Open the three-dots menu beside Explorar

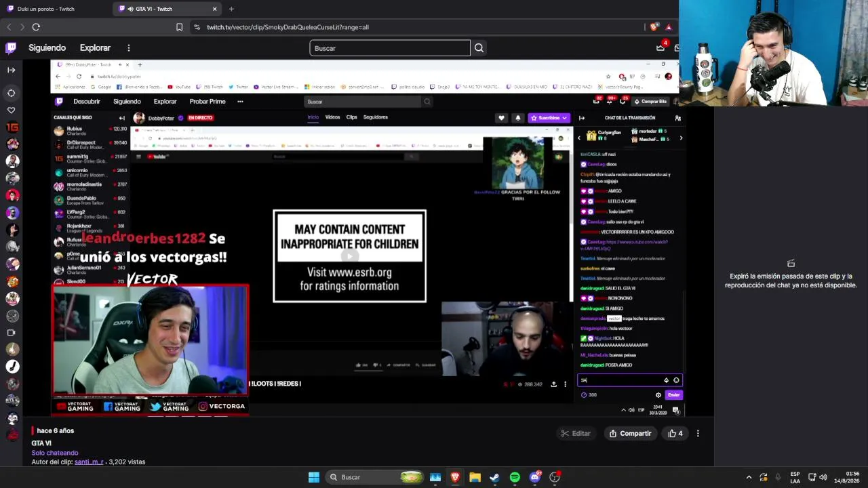coord(128,48)
